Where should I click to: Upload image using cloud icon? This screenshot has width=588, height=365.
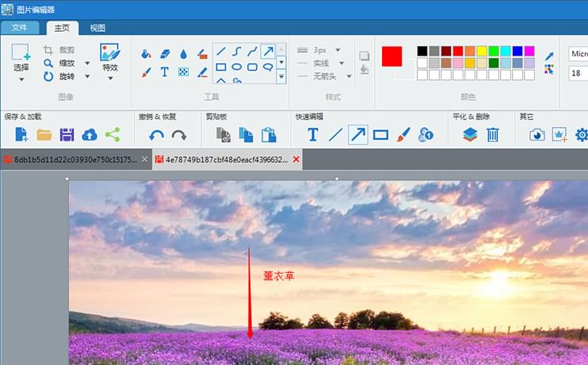(x=90, y=134)
